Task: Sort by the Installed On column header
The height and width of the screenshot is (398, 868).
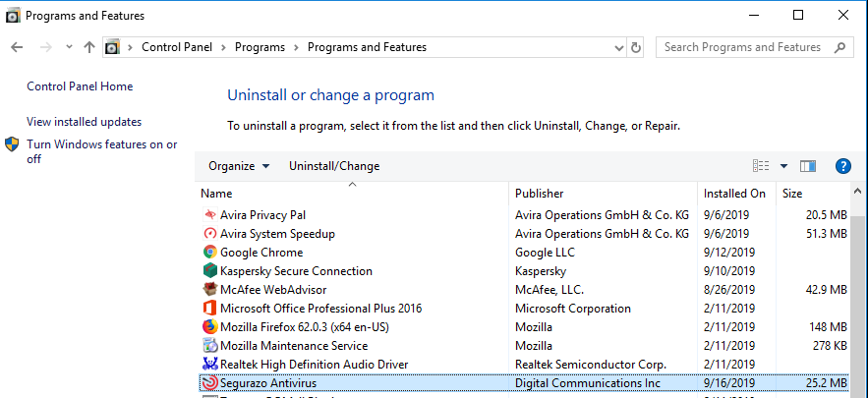Action: click(737, 194)
